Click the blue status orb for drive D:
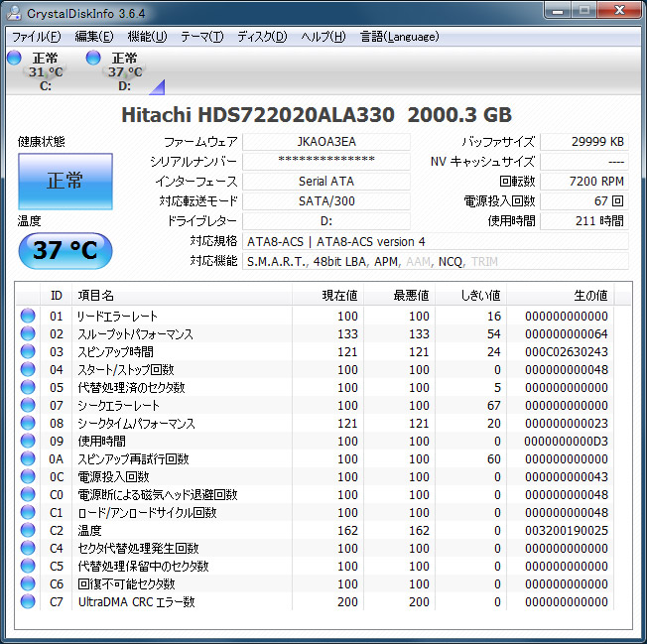This screenshot has width=647, height=644. point(93,59)
